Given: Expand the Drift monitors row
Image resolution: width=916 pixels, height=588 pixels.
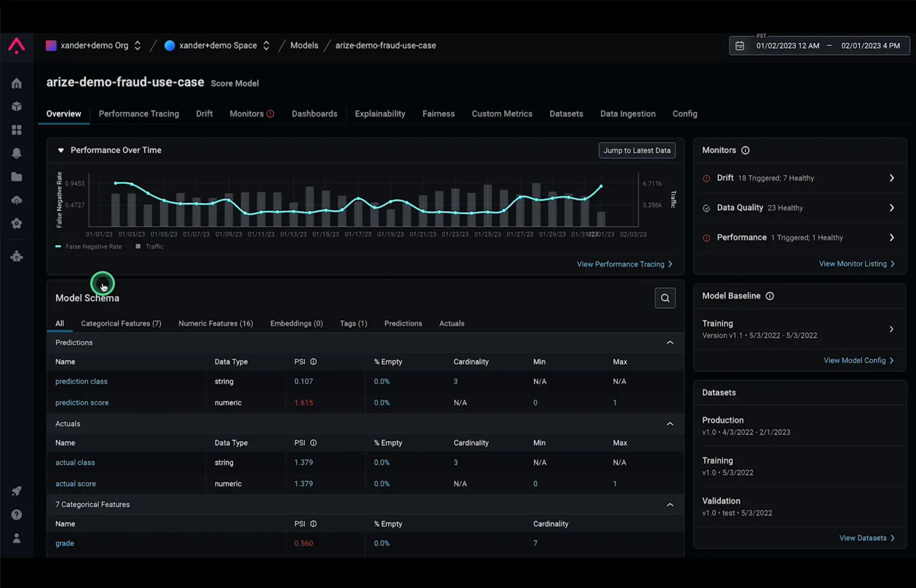Looking at the screenshot, I should click(x=891, y=178).
